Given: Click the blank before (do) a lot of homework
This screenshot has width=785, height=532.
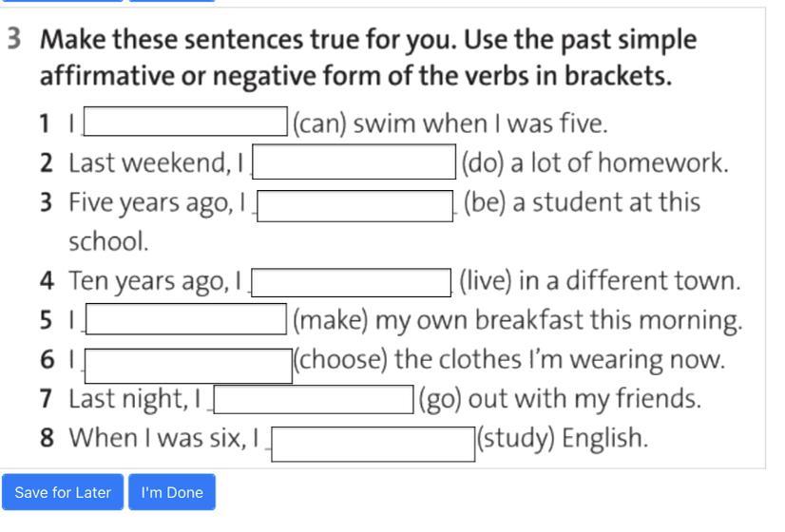Looking at the screenshot, I should pos(354,162).
